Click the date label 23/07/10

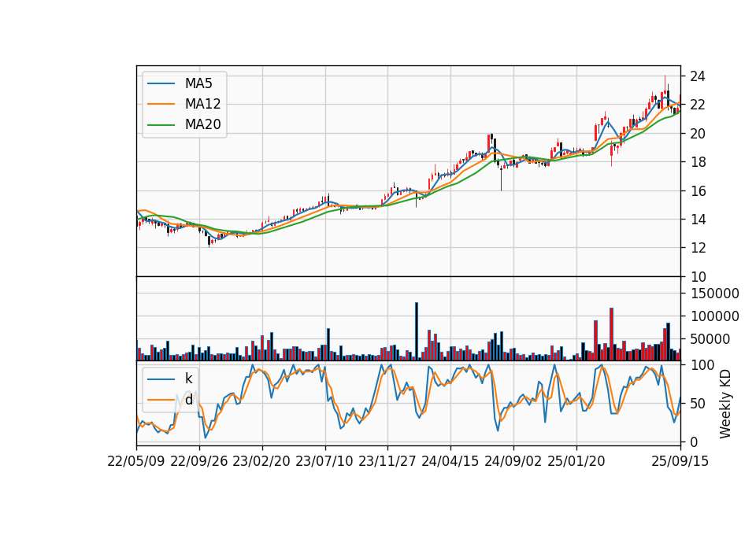click(324, 461)
